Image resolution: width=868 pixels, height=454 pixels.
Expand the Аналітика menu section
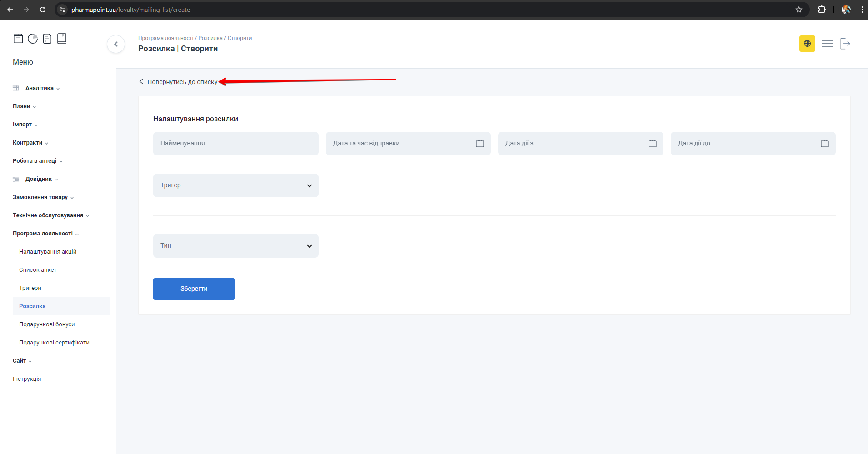point(40,88)
